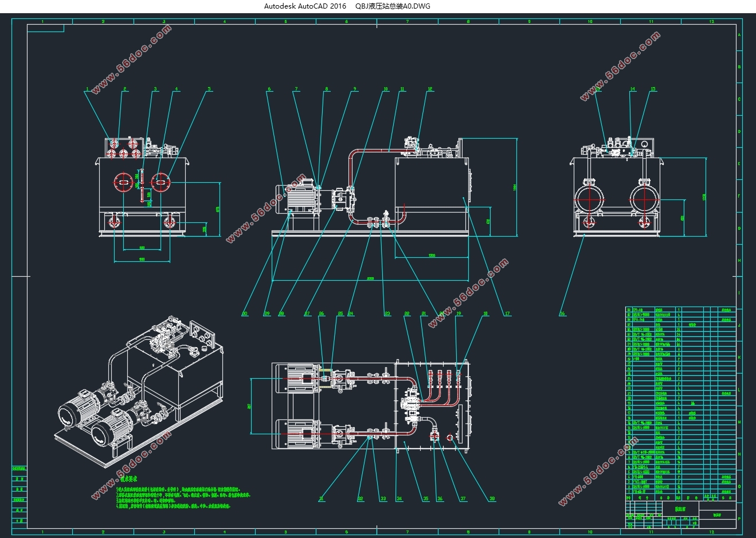This screenshot has height=538, width=756.
Task: Select part callout number 16 near the right view
Action: click(x=562, y=313)
